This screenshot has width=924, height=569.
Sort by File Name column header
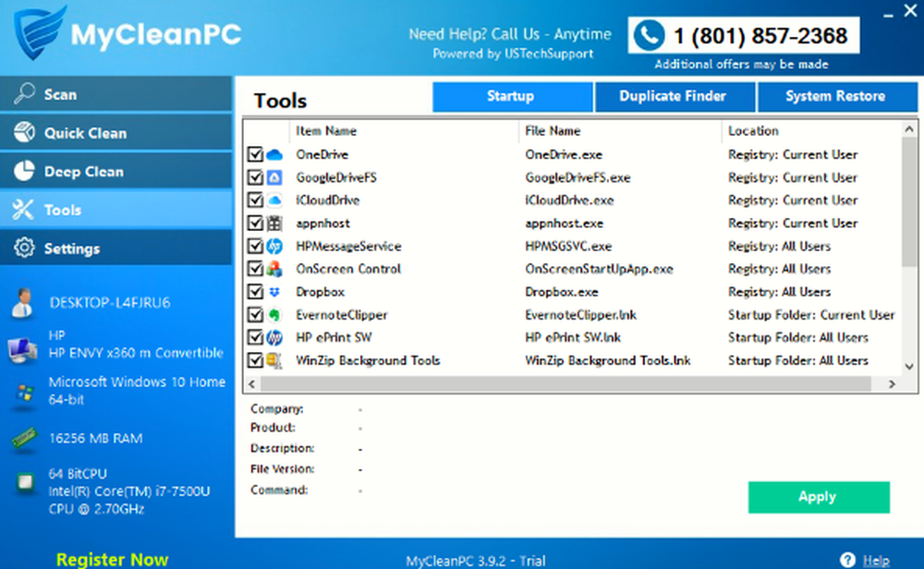pyautogui.click(x=620, y=131)
